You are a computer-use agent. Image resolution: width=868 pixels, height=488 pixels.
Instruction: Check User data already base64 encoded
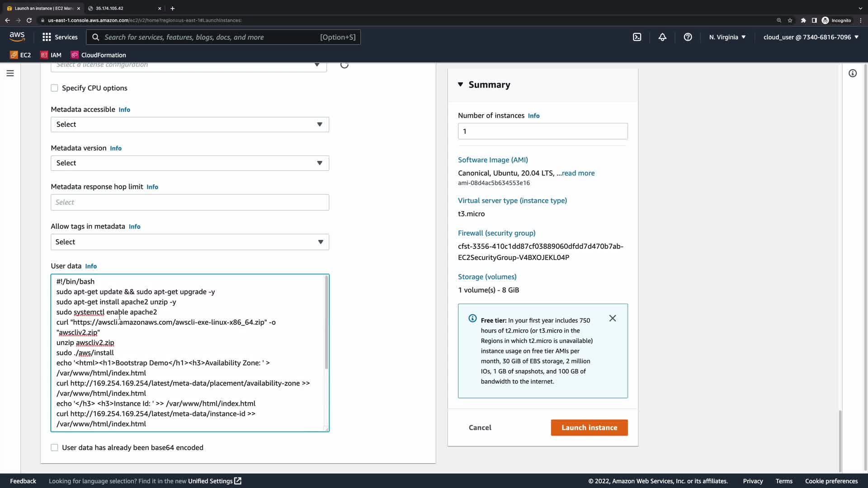pyautogui.click(x=55, y=448)
